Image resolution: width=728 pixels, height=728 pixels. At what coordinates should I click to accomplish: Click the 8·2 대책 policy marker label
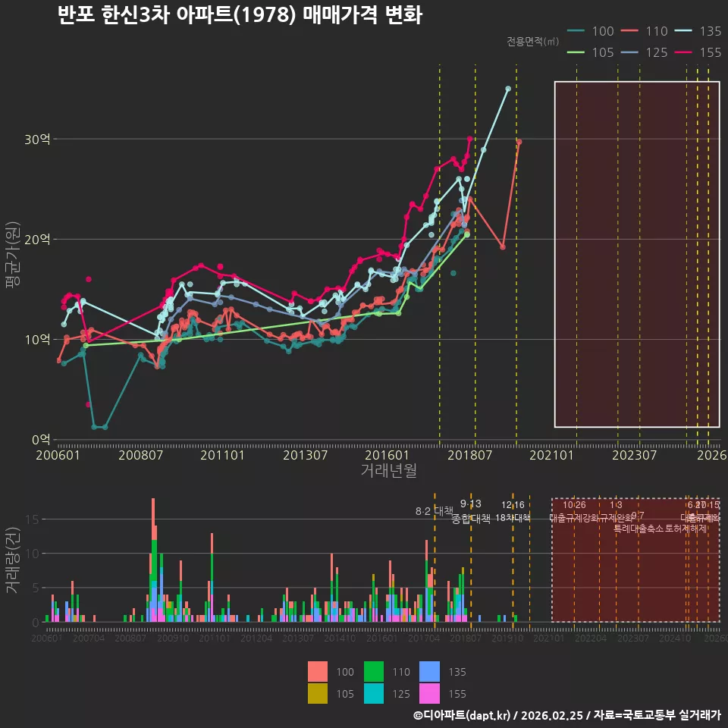(x=434, y=511)
